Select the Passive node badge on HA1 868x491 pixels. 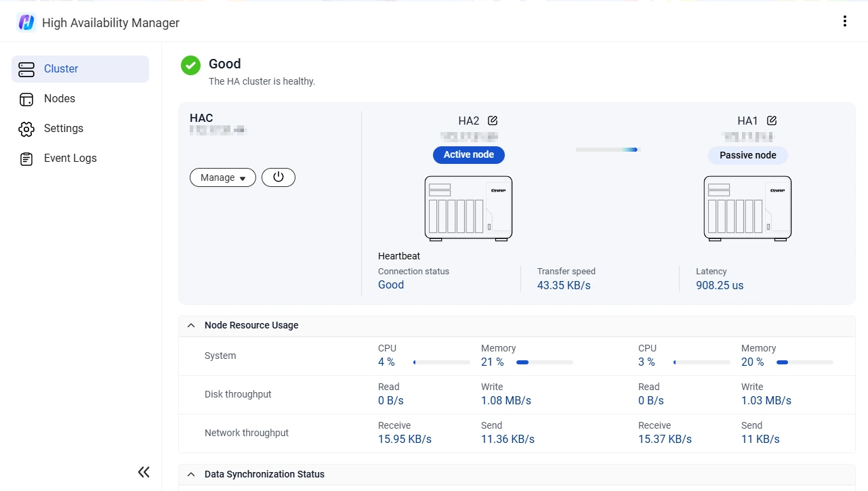pyautogui.click(x=747, y=155)
